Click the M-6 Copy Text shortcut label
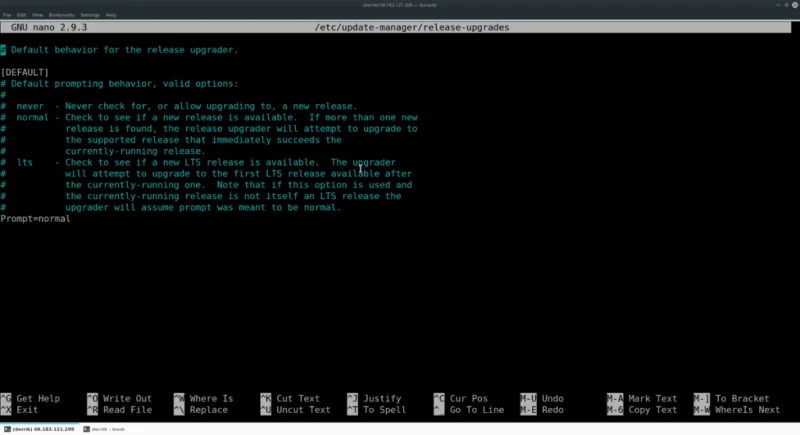This screenshot has width=800, height=435. pos(642,410)
